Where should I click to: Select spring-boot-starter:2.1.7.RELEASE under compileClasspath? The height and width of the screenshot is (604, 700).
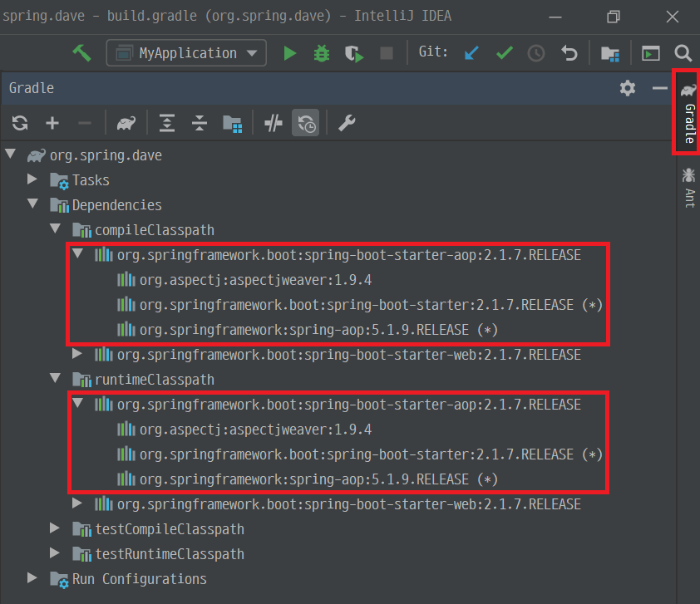(371, 305)
